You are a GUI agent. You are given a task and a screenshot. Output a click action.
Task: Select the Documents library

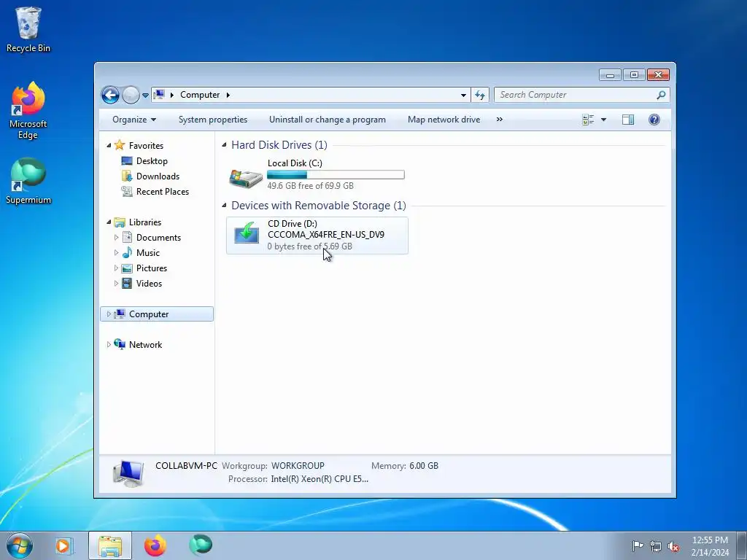click(158, 238)
